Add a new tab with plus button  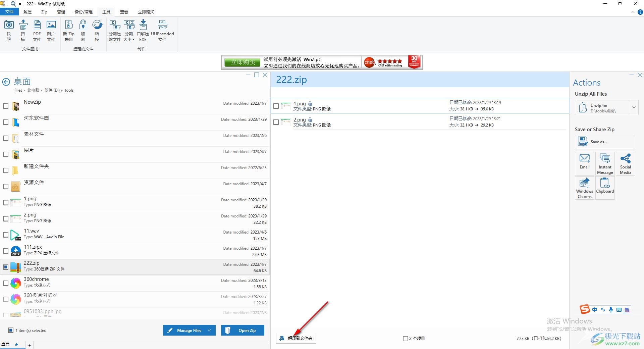pyautogui.click(x=30, y=345)
